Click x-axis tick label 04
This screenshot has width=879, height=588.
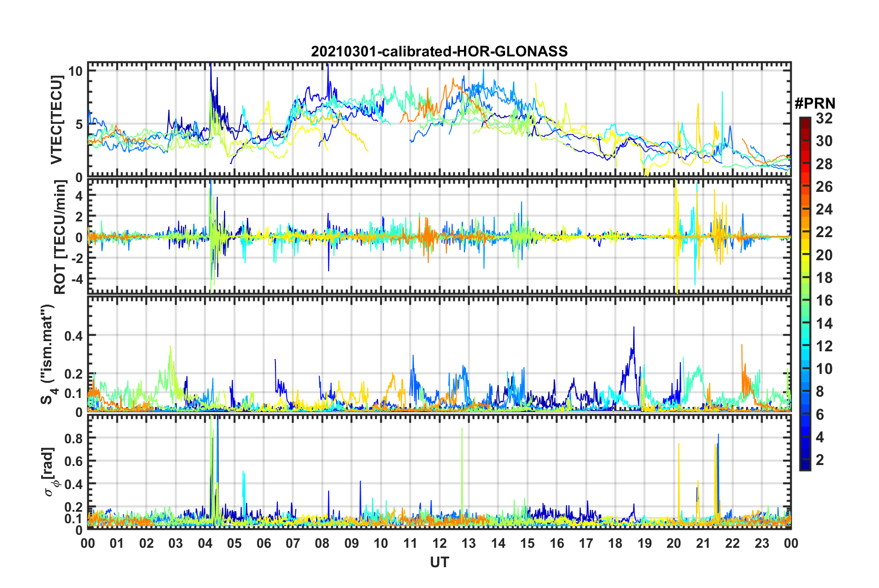205,543
